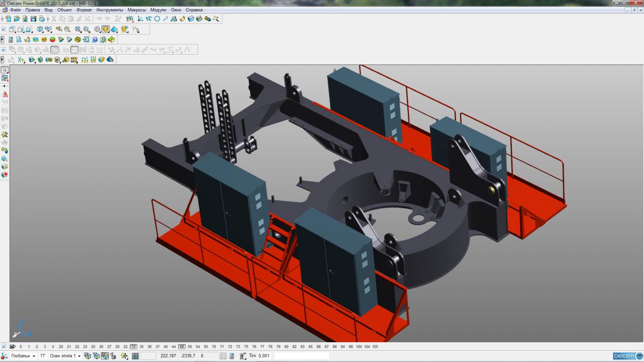Toggle level 33 visibility

point(134,346)
